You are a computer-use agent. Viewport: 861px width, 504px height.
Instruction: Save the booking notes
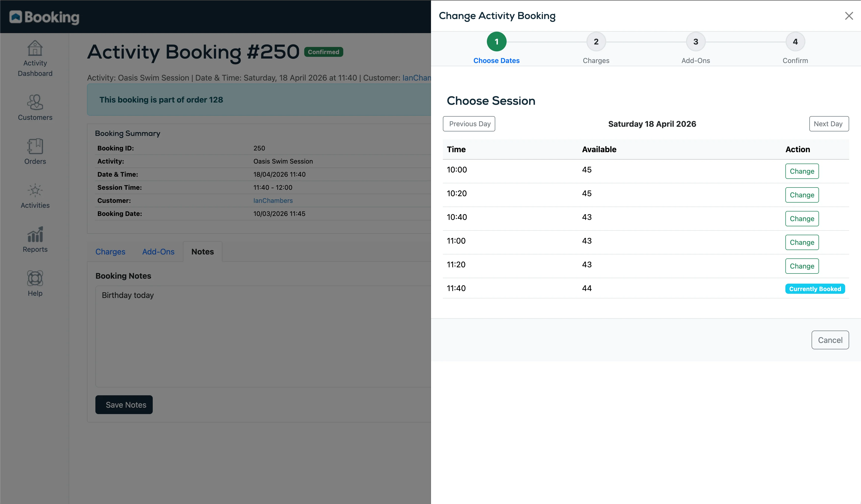tap(124, 405)
